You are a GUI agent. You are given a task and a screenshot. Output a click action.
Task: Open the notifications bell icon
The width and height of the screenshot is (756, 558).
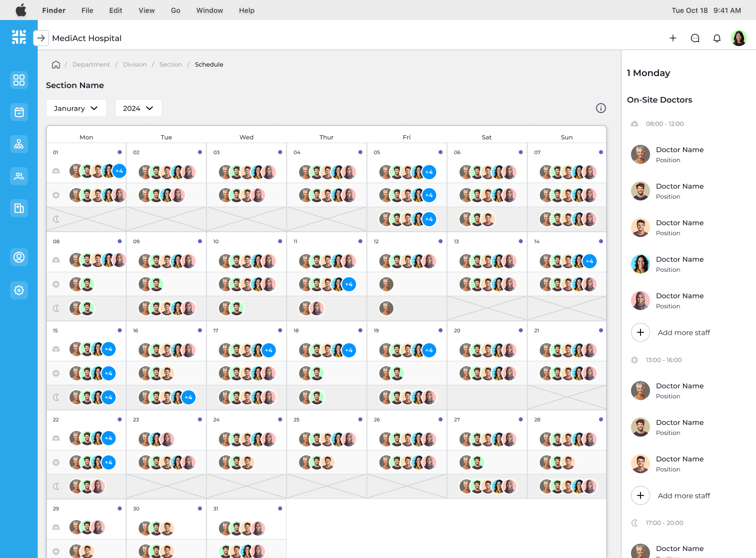[717, 39]
